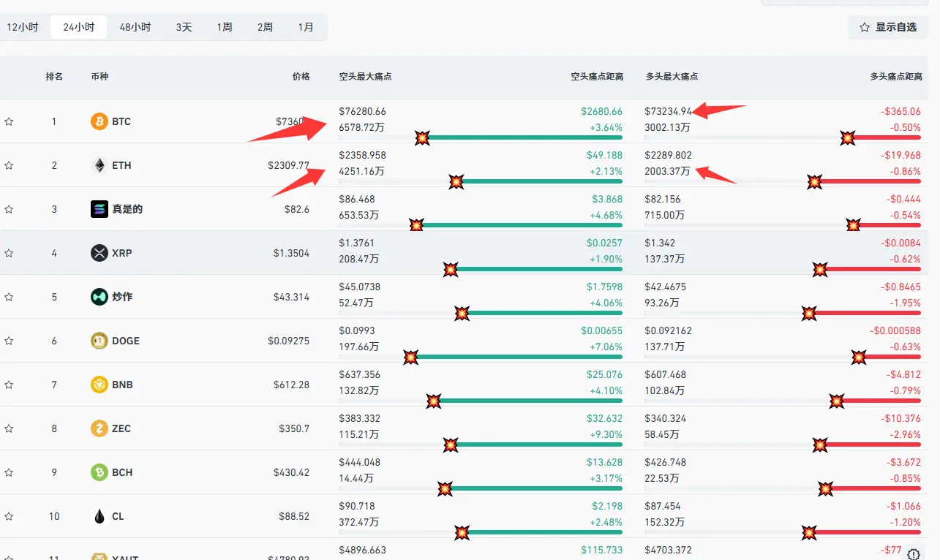Open the 1周 time range tab
This screenshot has height=560, width=940.
coord(225,27)
